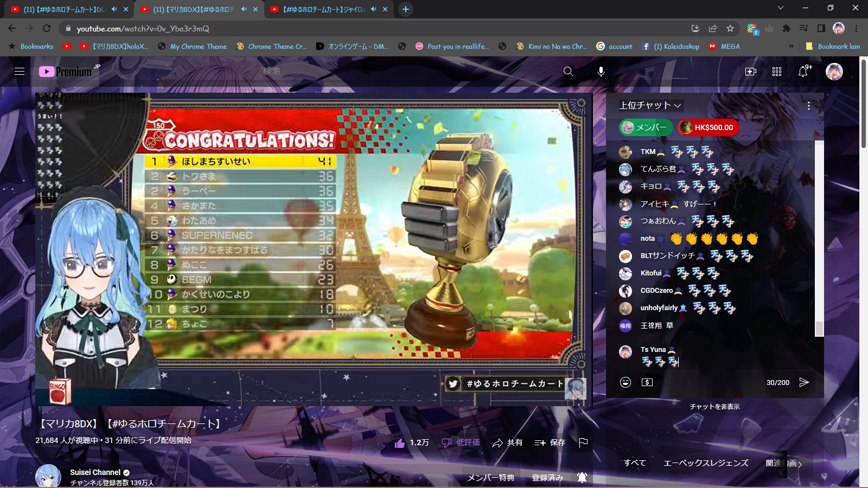Screen dimensions: 868x488
Task: Open YouTube account avatar menu
Action: [x=834, y=71]
